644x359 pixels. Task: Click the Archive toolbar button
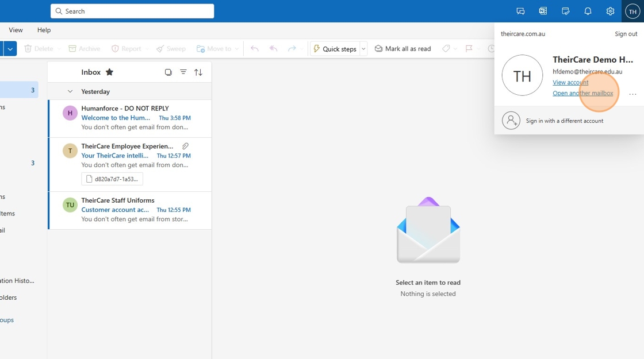pyautogui.click(x=84, y=48)
